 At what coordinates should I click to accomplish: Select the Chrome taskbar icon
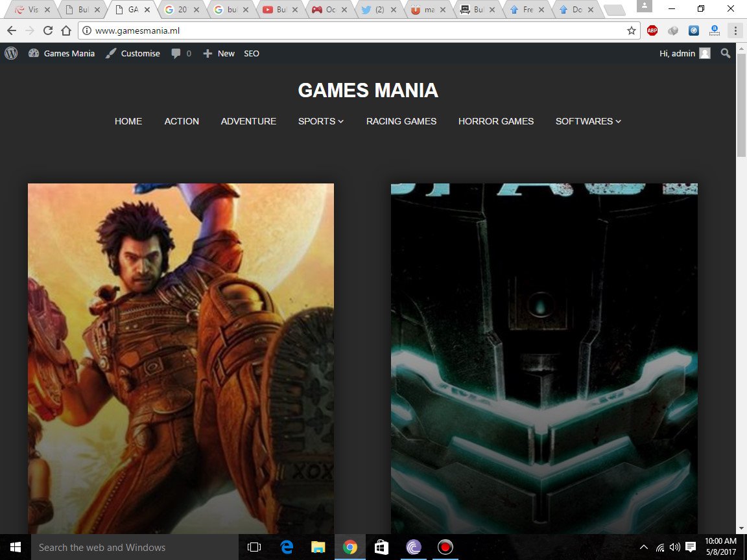coord(350,547)
